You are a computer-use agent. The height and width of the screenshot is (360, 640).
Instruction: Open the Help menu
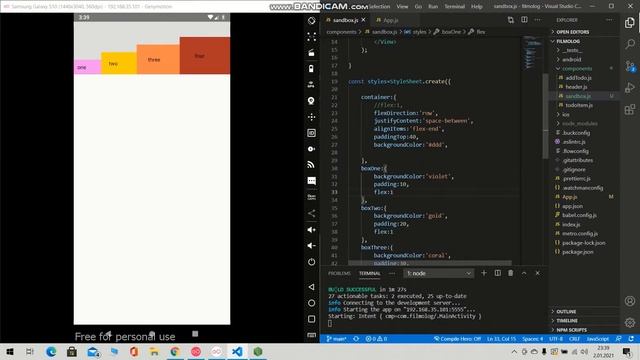coord(477,7)
